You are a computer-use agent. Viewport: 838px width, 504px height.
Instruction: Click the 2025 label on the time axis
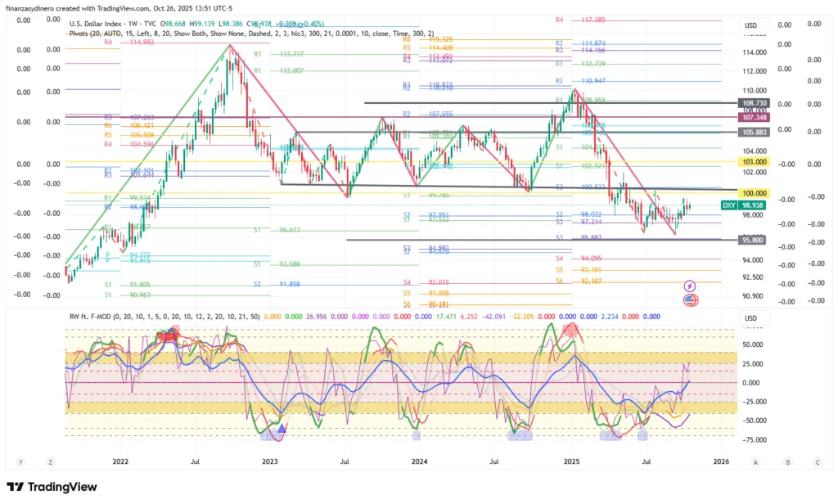pos(570,461)
